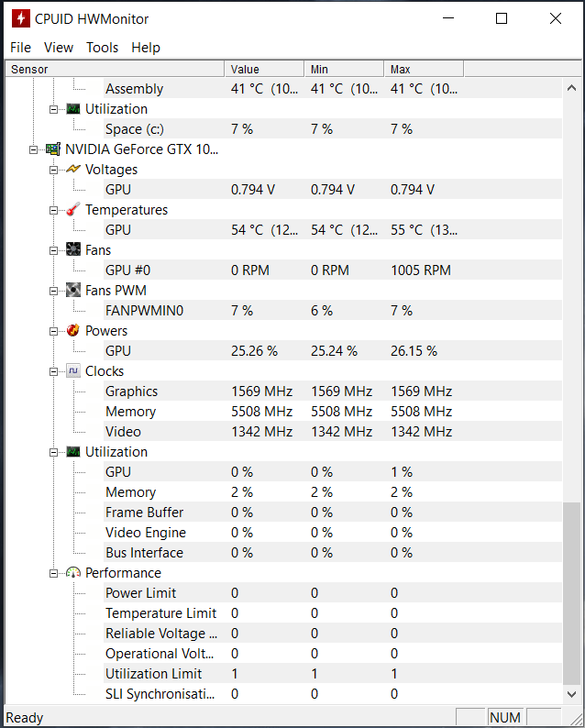Viewport: 585px width, 728px height.
Task: Click the Value column header
Action: (x=263, y=69)
